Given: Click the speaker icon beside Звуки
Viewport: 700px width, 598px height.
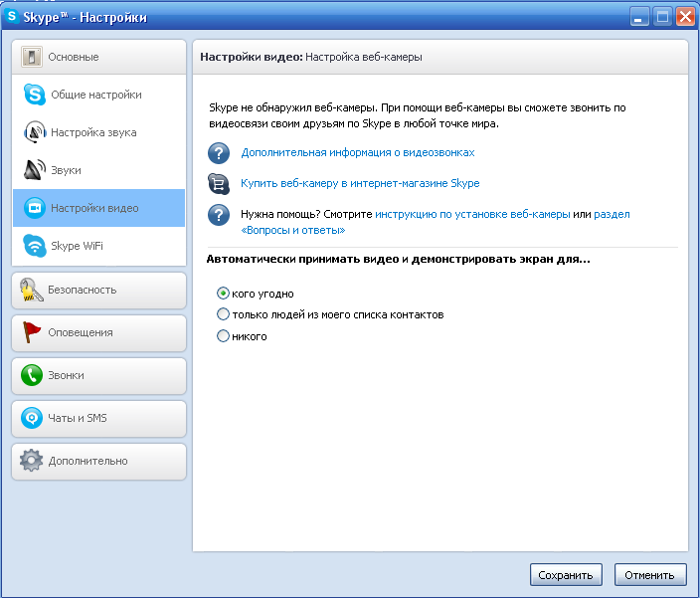Looking at the screenshot, I should point(35,170).
